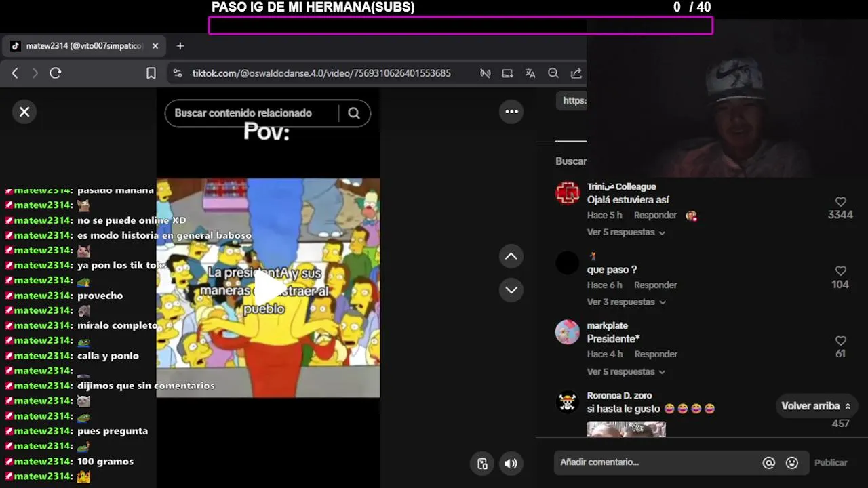This screenshot has height=488, width=868.
Task: Click the browser forward arrow
Action: coord(35,73)
